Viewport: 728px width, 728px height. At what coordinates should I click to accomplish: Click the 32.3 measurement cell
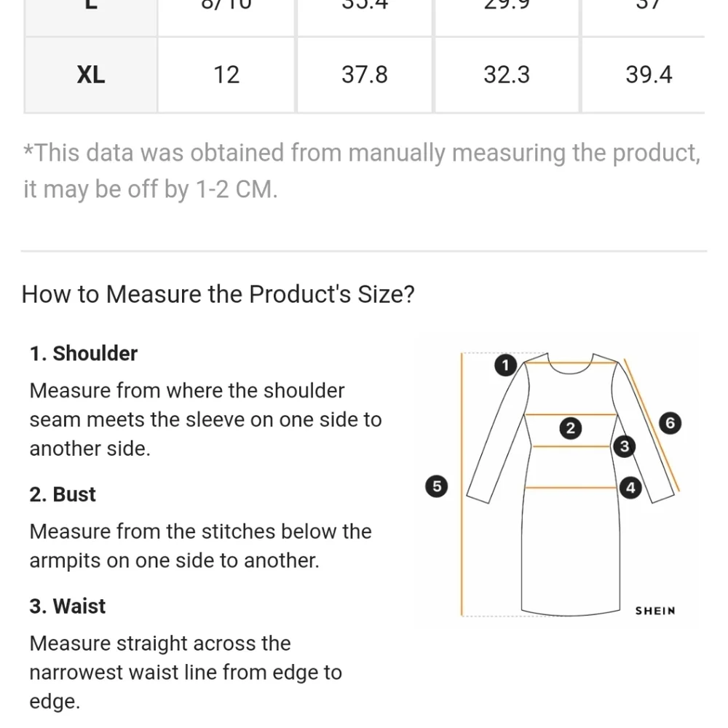507,75
